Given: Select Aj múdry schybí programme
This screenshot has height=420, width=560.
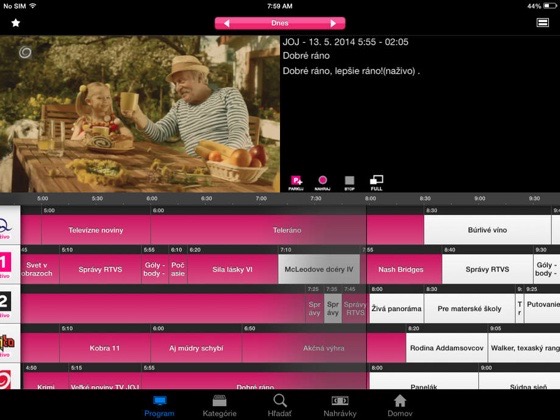Looking at the screenshot, I should coord(196,348).
